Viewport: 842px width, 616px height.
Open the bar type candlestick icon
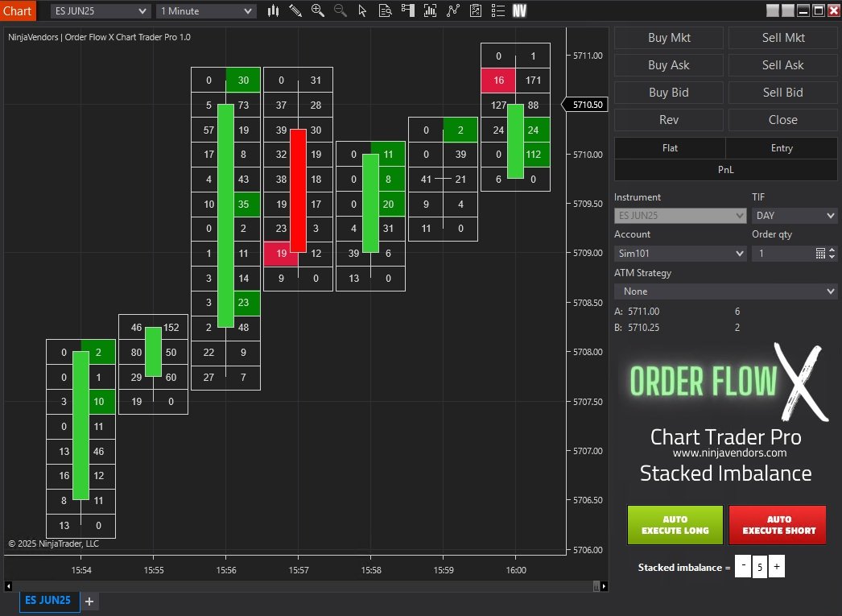pos(274,10)
